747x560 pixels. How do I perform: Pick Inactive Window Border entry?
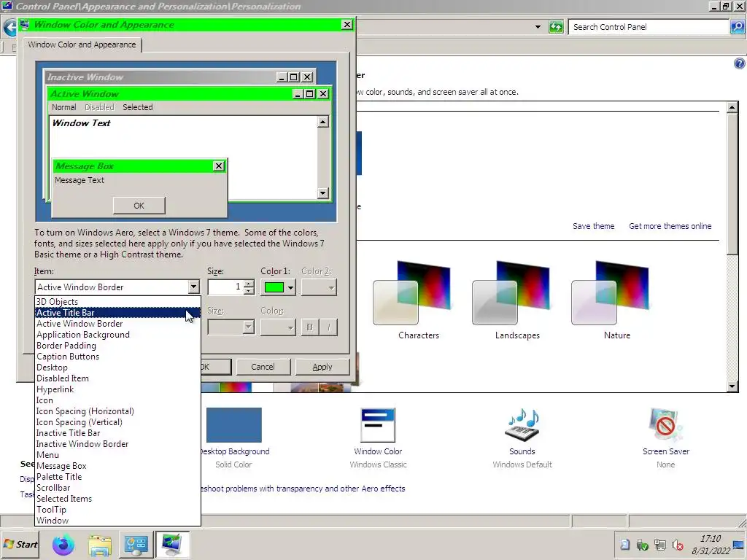pyautogui.click(x=117, y=444)
